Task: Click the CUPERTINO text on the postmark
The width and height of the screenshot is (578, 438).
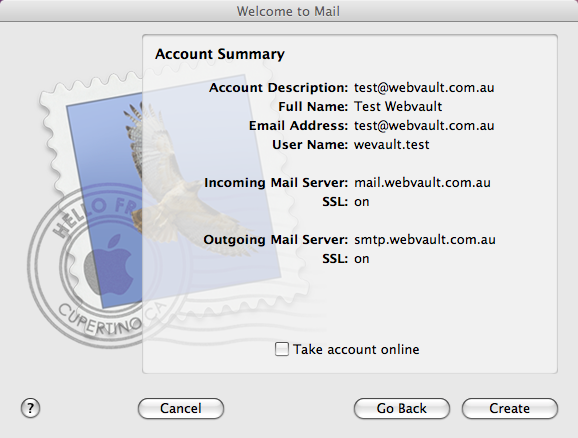Action: 100,320
